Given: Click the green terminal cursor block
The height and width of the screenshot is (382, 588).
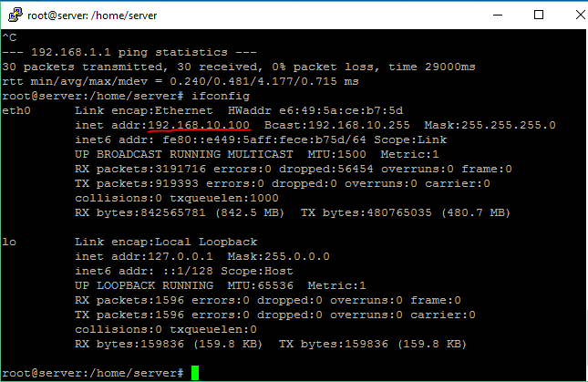Looking at the screenshot, I should pyautogui.click(x=195, y=373).
